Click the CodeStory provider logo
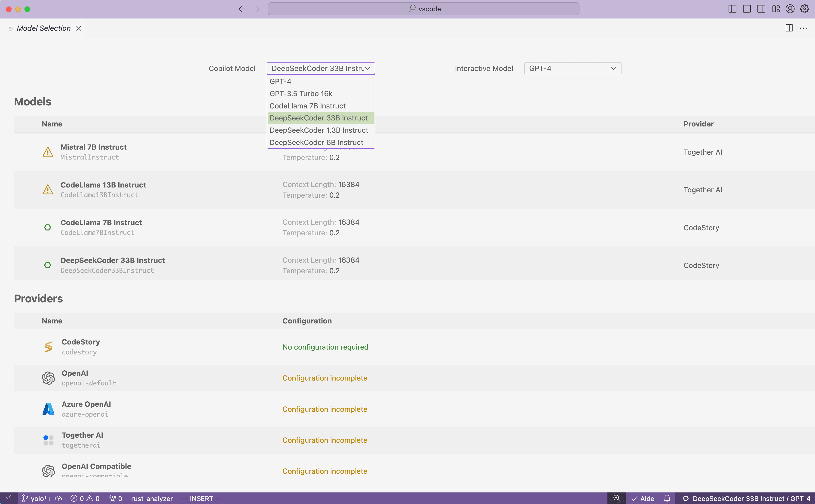This screenshot has height=504, width=815. (48, 347)
